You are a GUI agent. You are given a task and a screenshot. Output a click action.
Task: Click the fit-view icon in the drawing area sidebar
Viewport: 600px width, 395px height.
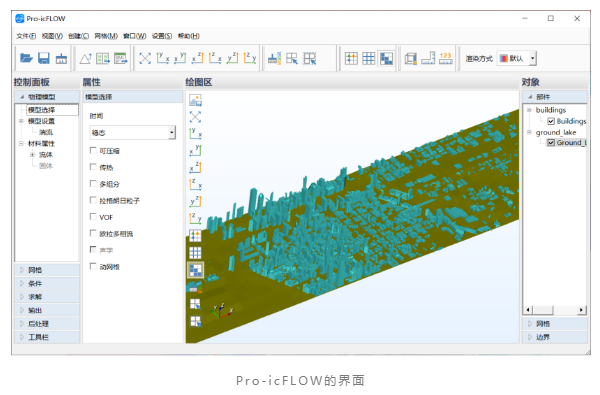tap(195, 116)
